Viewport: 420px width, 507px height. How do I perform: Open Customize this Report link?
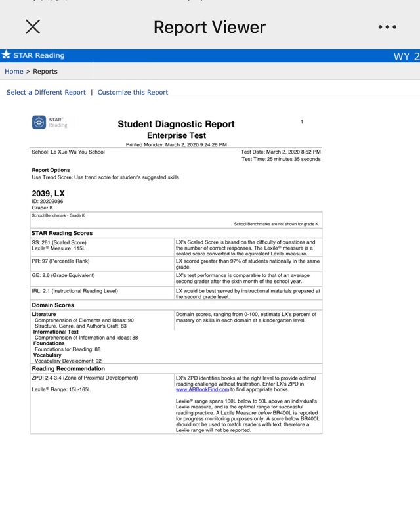133,92
